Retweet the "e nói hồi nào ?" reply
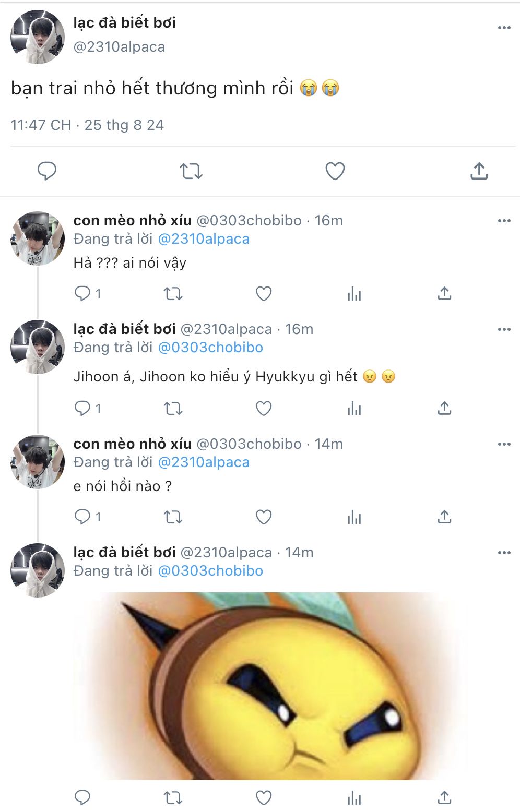Image resolution: width=520 pixels, height=812 pixels. tap(173, 517)
